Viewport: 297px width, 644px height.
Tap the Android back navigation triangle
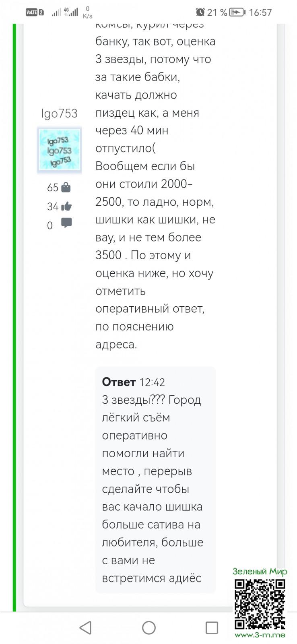(85, 627)
